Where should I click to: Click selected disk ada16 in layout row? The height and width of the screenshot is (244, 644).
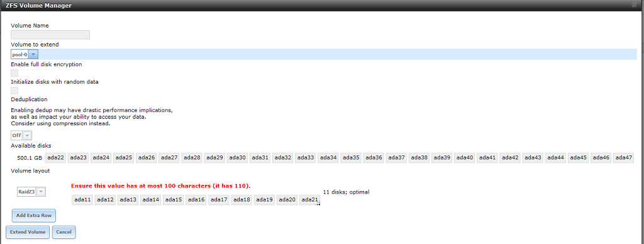196,200
